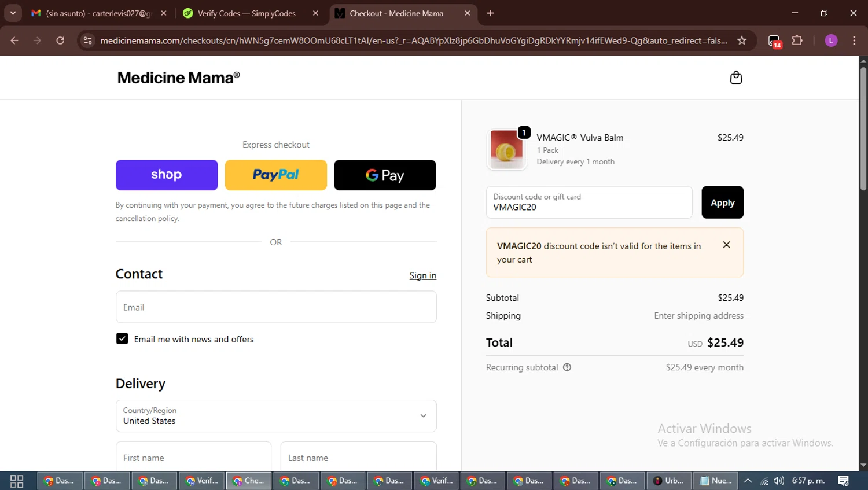Pay with Shop Pay express button
This screenshot has height=490, width=868.
[x=167, y=175]
